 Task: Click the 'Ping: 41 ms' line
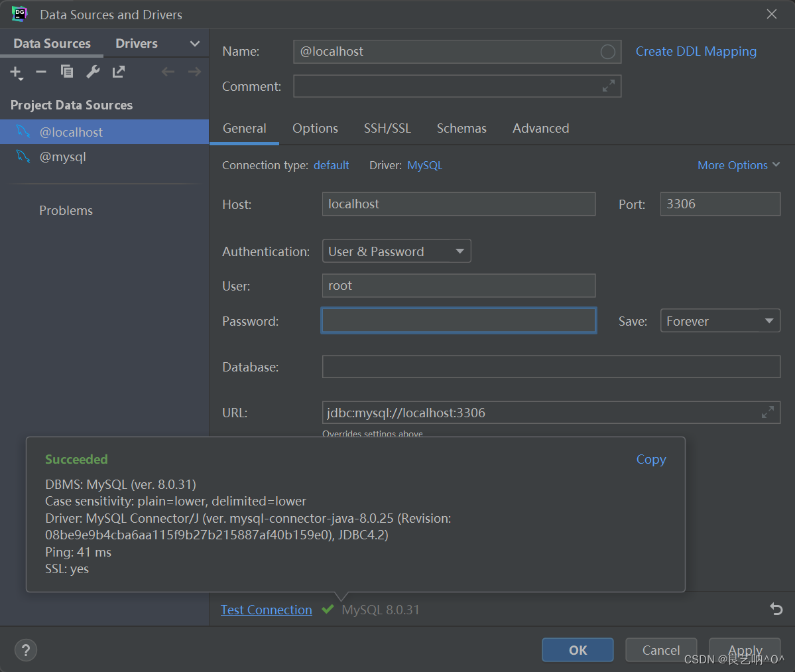78,553
